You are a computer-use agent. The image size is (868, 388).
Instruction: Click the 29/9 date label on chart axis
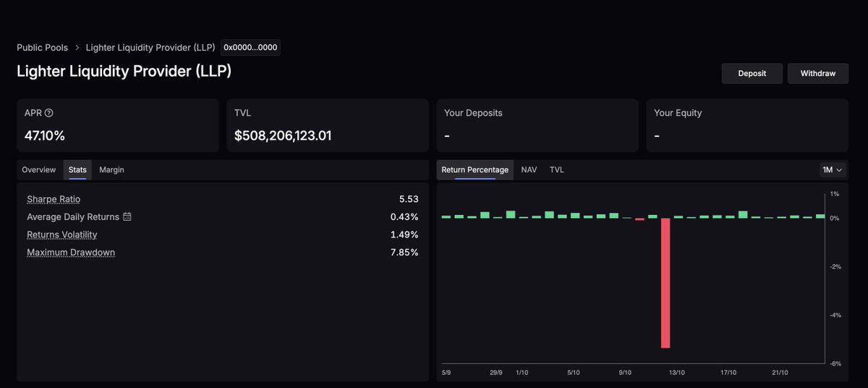point(495,373)
